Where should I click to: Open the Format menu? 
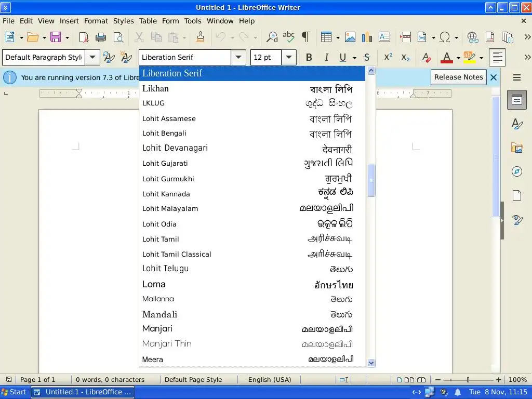click(96, 21)
